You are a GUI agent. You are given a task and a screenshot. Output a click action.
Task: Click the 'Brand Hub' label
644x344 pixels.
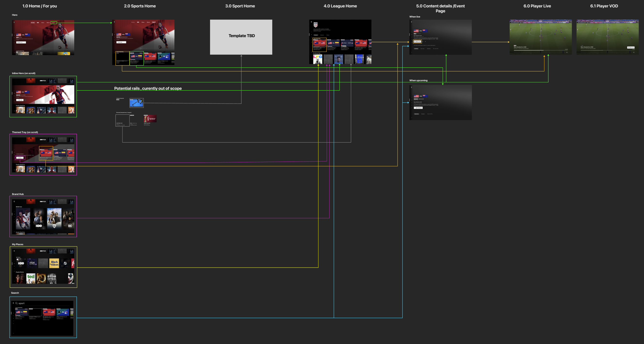18,194
